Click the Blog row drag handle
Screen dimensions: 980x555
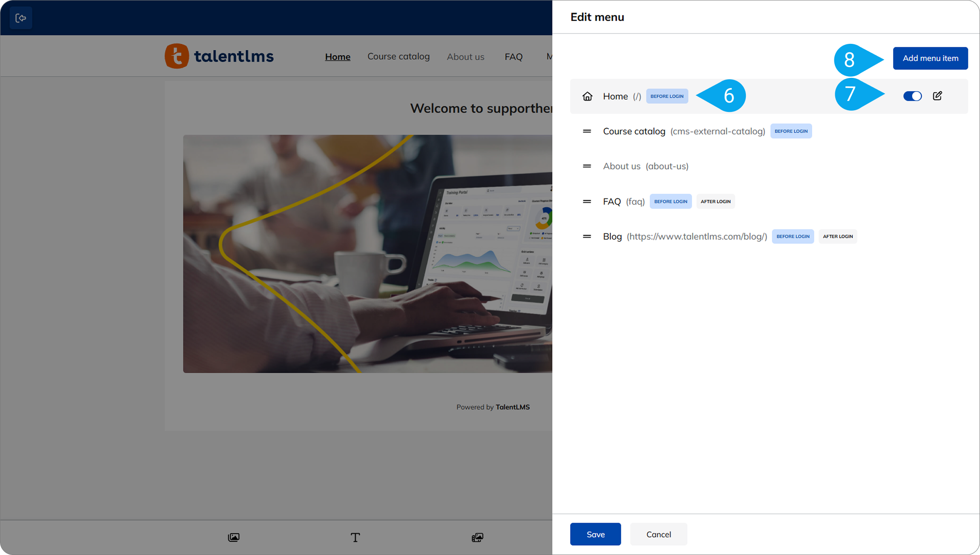click(x=587, y=236)
